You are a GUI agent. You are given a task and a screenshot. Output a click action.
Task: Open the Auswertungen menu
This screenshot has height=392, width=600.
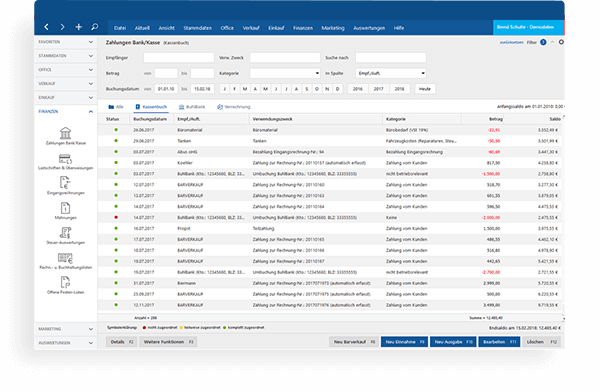pos(369,28)
